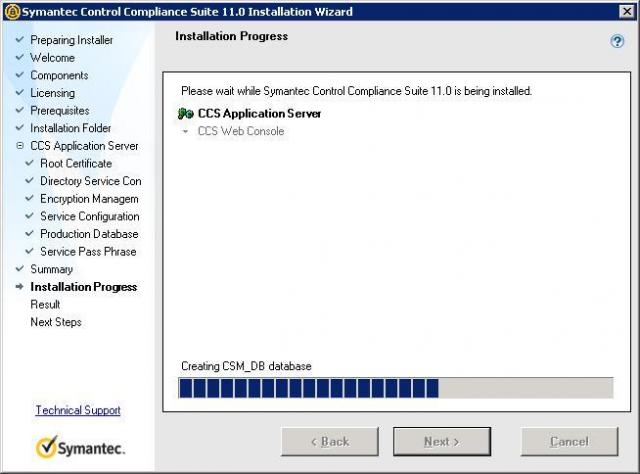Click the checkmark beside Licensing
This screenshot has width=640, height=474.
pyautogui.click(x=20, y=92)
